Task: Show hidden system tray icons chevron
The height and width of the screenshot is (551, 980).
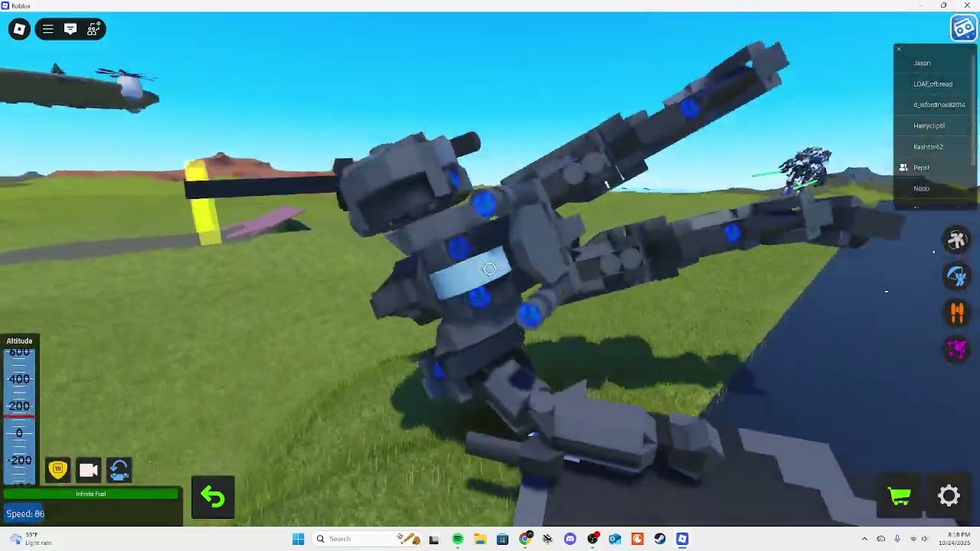Action: (x=864, y=539)
